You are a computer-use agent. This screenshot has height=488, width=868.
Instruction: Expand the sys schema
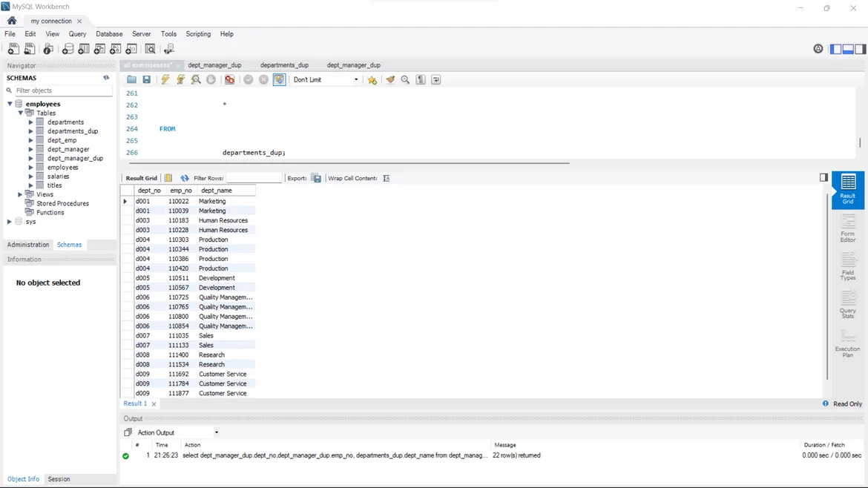pyautogui.click(x=10, y=222)
